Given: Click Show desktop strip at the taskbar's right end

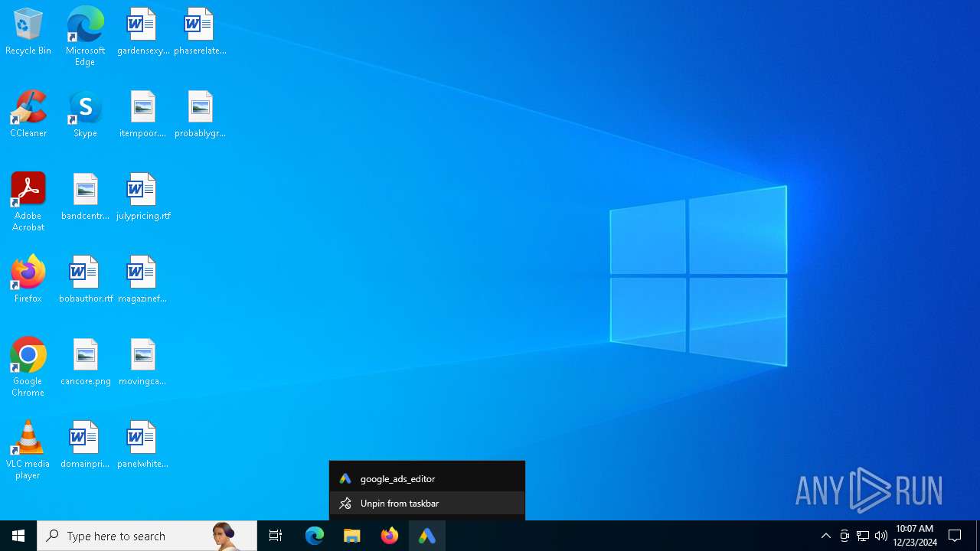Looking at the screenshot, I should click(x=978, y=536).
